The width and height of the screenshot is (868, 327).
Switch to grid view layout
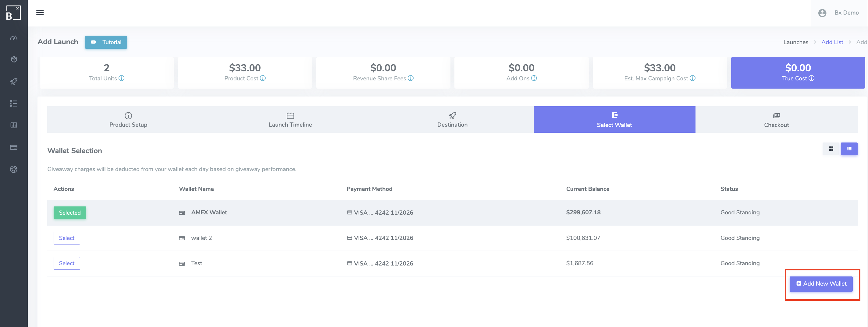point(831,149)
